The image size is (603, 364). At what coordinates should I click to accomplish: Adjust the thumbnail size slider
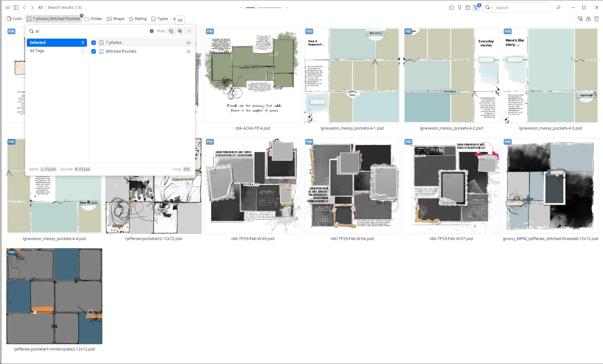click(x=256, y=8)
